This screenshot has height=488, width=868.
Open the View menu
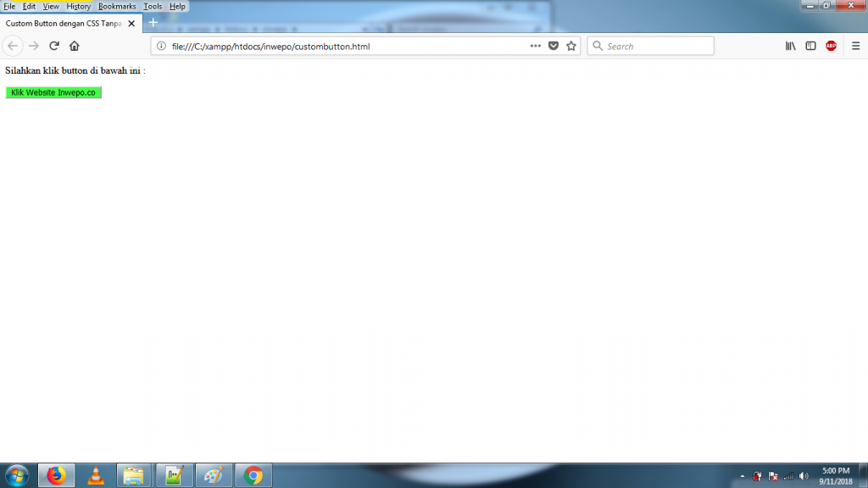pos(50,7)
